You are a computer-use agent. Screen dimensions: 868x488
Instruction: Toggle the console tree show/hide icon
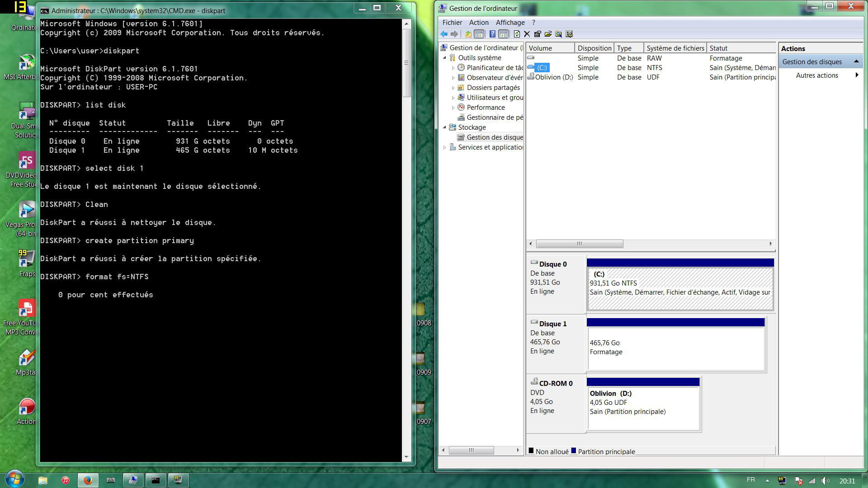[x=479, y=34]
